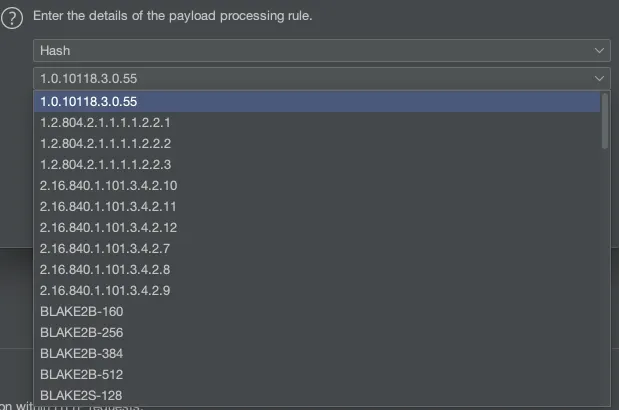Pick BLAKE2B-384 from the dropdown list
Viewport: 619px width, 410px height.
(x=81, y=353)
